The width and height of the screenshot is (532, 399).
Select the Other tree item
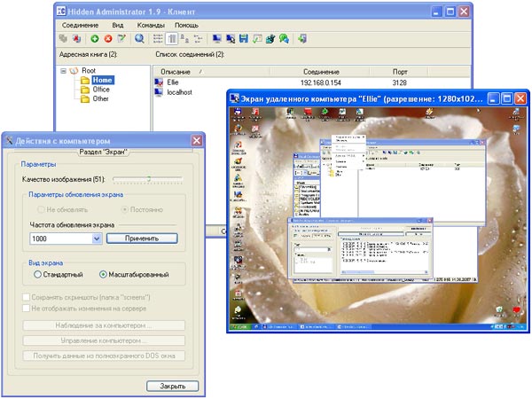pyautogui.click(x=100, y=98)
